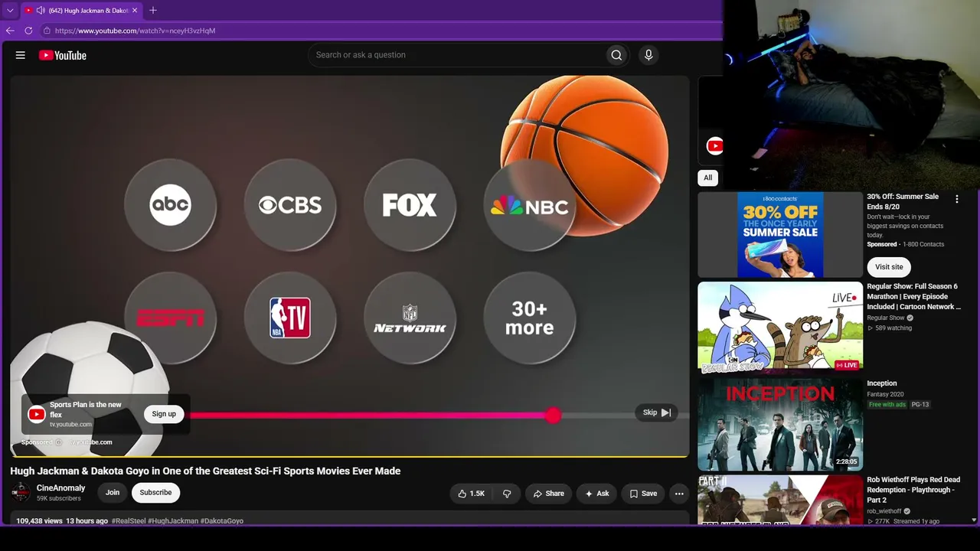Go back using the browser back arrow
Screen dimensions: 980x551
pos(10,31)
